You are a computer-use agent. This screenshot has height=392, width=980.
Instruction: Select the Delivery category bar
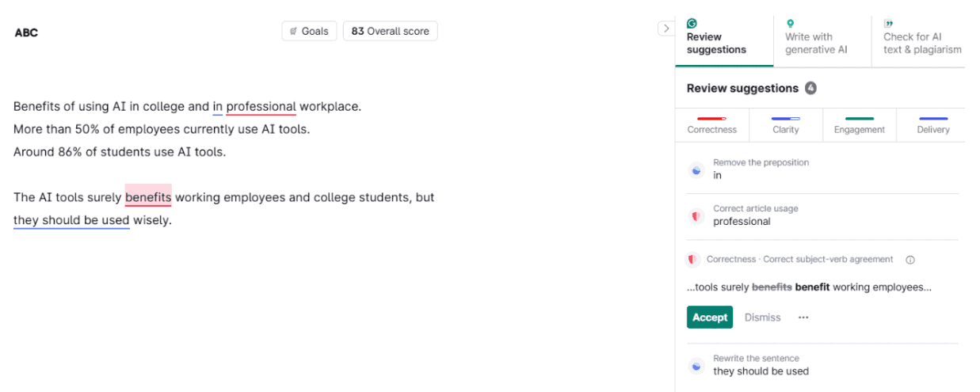coord(932,125)
